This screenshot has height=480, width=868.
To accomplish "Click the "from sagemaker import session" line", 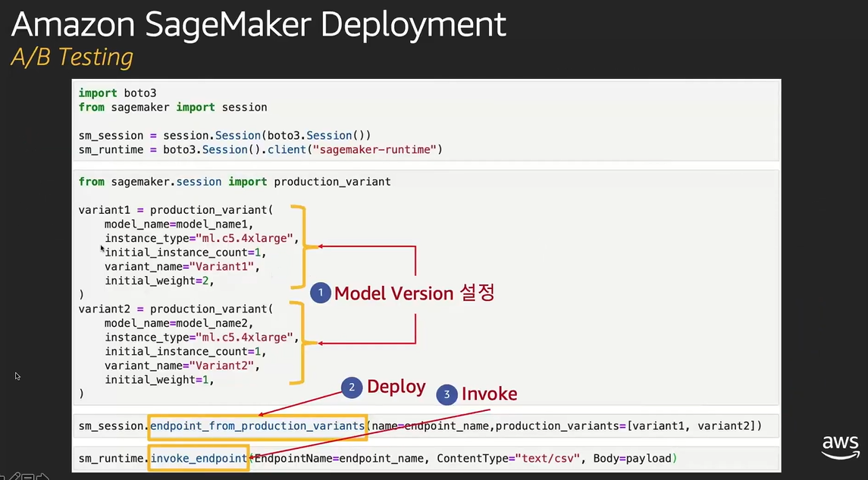I will click(173, 108).
